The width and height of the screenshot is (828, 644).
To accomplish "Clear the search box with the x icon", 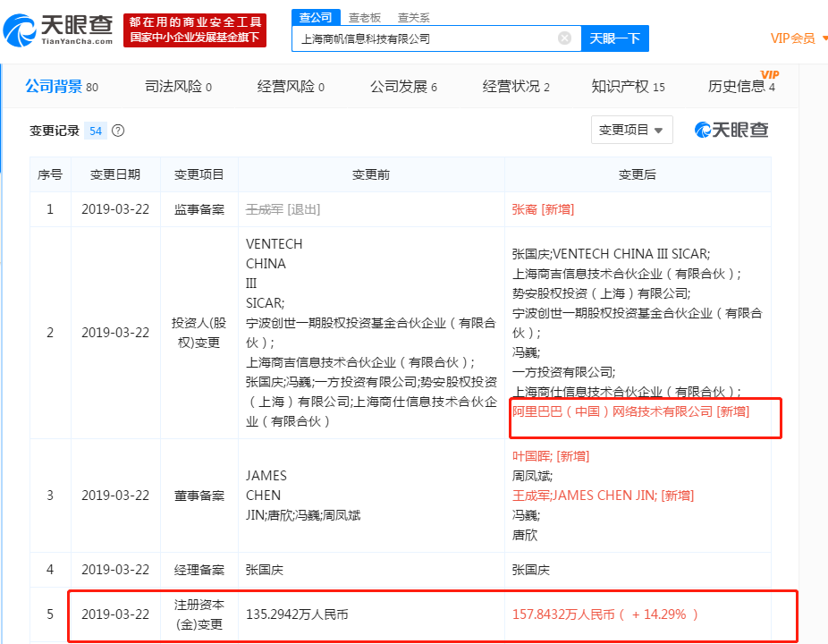I will (x=563, y=38).
